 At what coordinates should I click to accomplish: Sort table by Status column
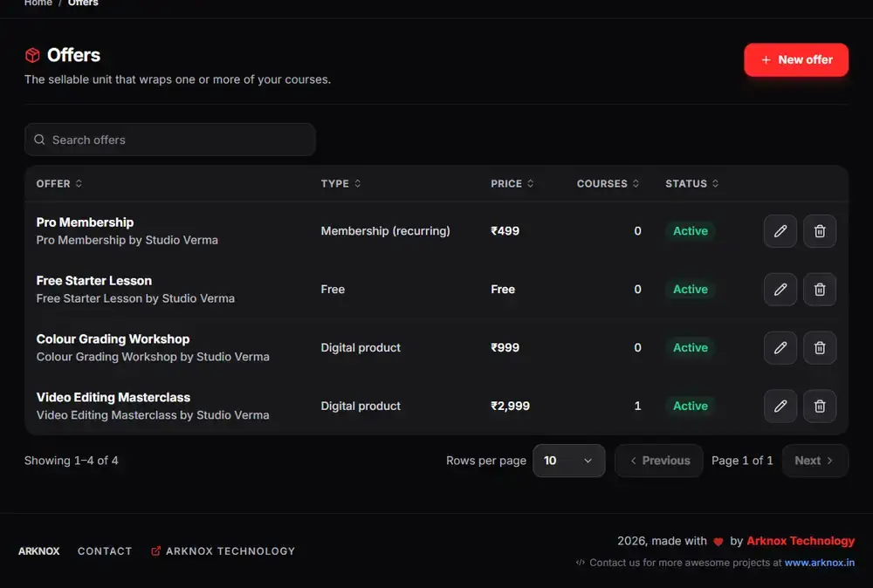tap(692, 183)
